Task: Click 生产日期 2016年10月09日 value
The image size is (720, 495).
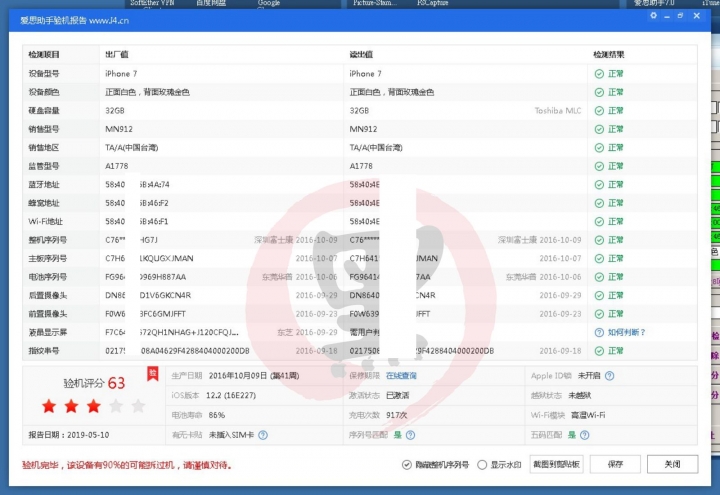Action: (254, 376)
